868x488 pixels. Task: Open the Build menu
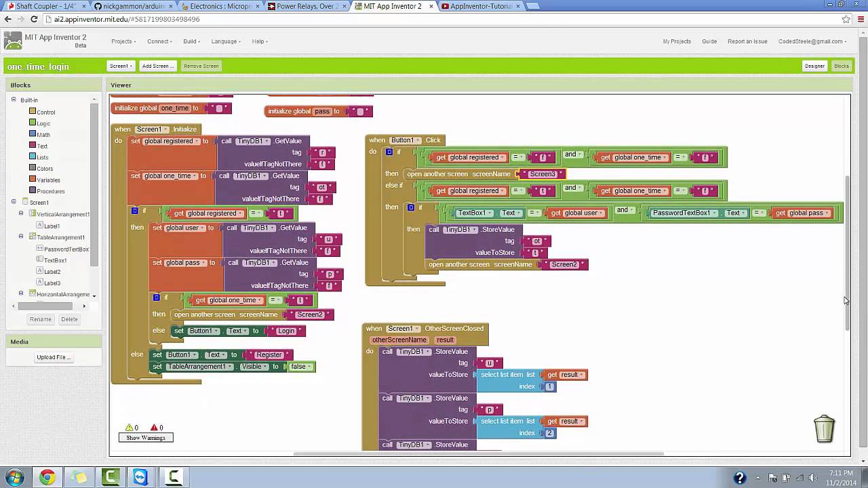pos(192,41)
